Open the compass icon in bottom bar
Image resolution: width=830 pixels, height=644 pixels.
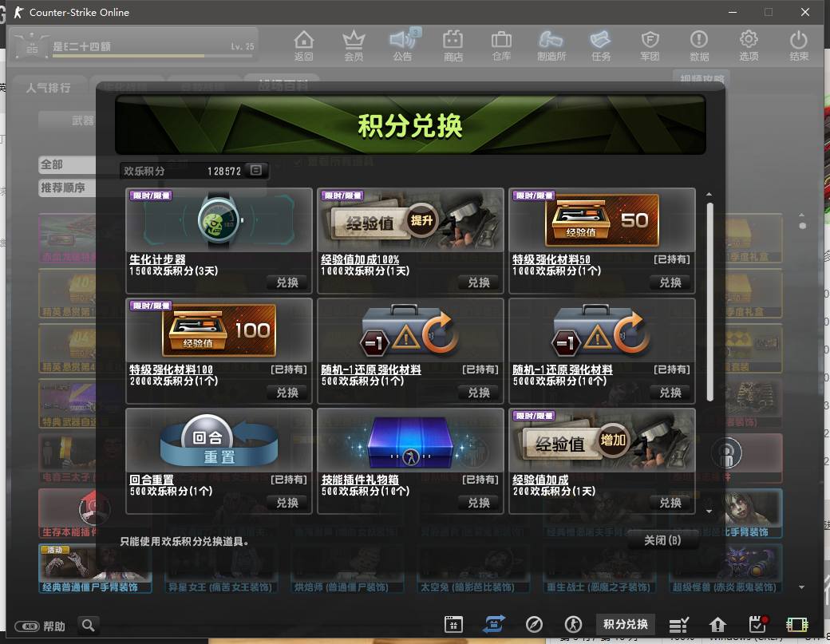(x=534, y=624)
